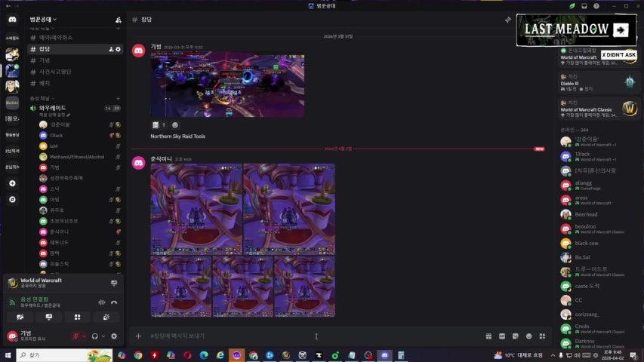Viewport: 644px width, 362px height.
Task: Open the input device dropdown arrow next to microphone
Action: [84, 336]
